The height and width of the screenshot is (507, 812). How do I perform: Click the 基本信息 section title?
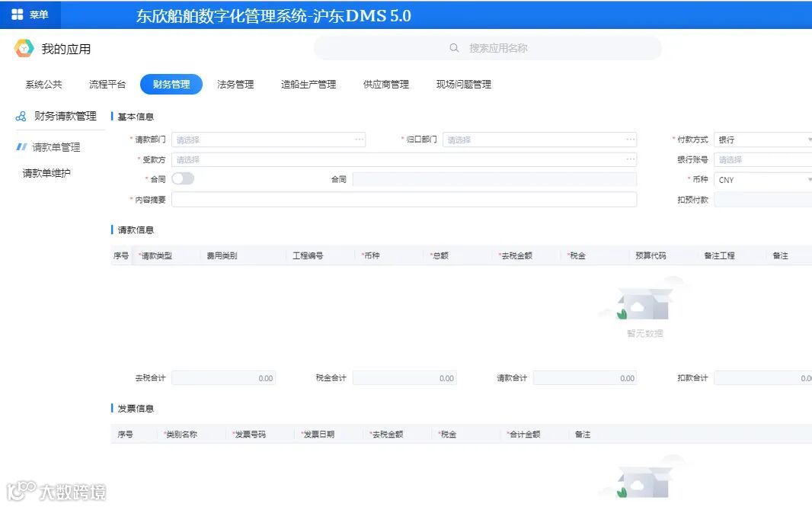[x=136, y=117]
